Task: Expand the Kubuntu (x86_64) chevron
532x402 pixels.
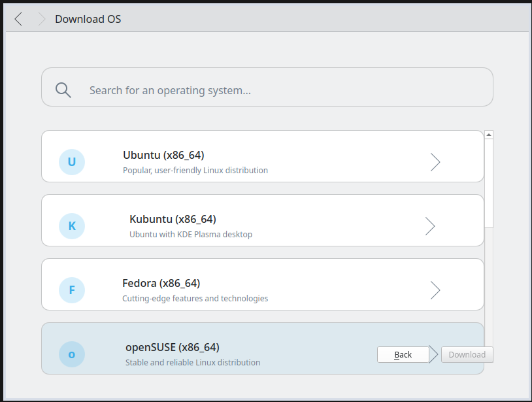Action: (x=430, y=226)
